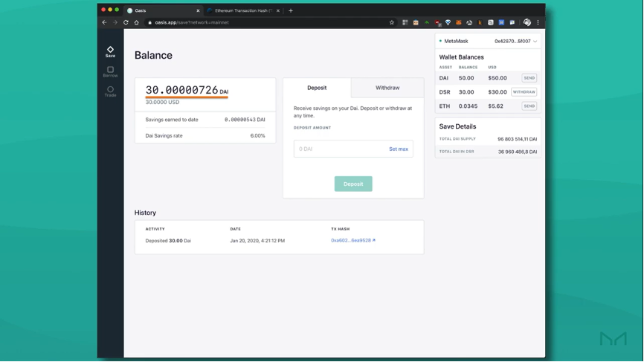The width and height of the screenshot is (644, 362).
Task: Click the Deposited 30.00 Dai history entry
Action: tap(168, 241)
